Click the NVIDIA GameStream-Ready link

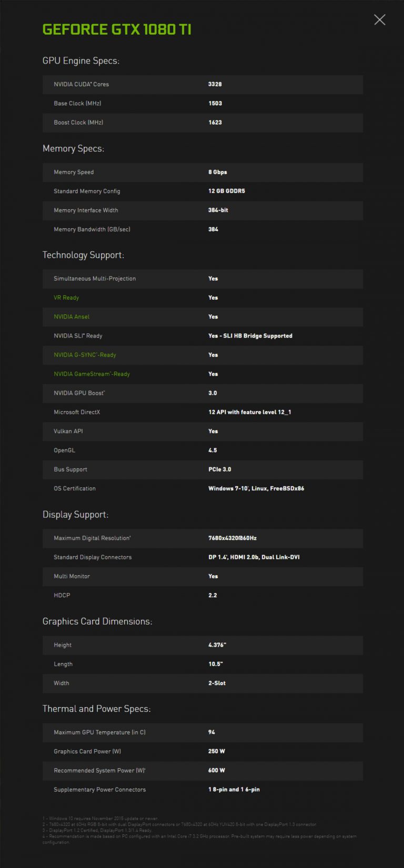(x=91, y=374)
